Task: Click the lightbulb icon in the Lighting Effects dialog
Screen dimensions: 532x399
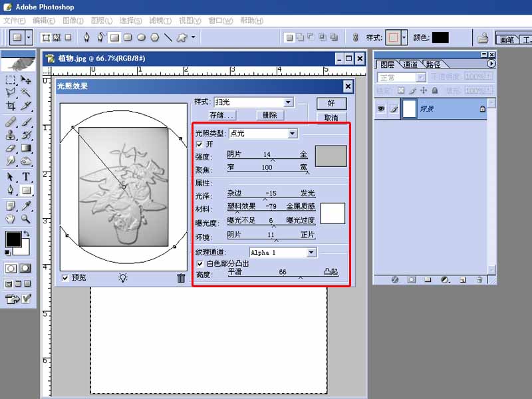Action: tap(124, 278)
